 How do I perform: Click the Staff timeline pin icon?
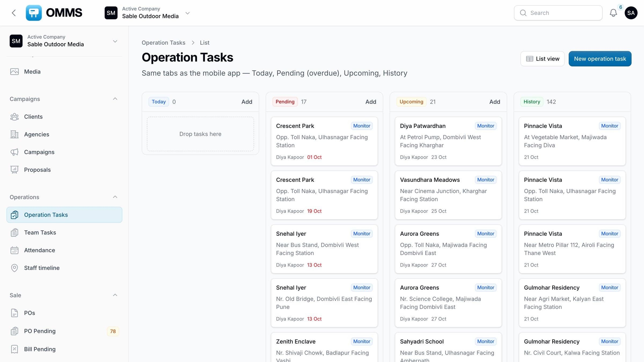click(x=14, y=268)
